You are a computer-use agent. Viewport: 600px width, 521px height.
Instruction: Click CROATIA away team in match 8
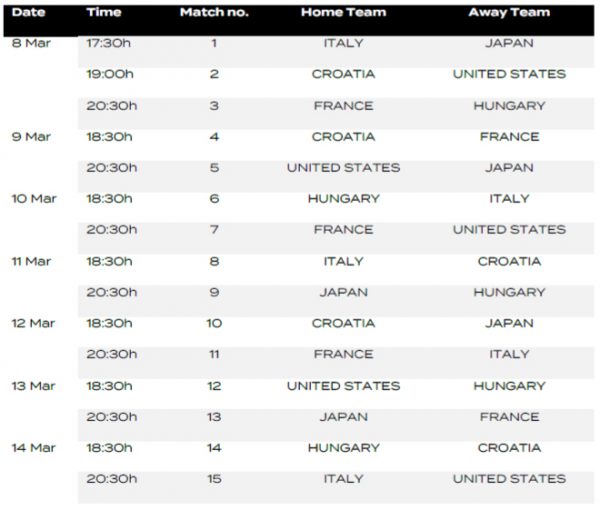pos(509,261)
